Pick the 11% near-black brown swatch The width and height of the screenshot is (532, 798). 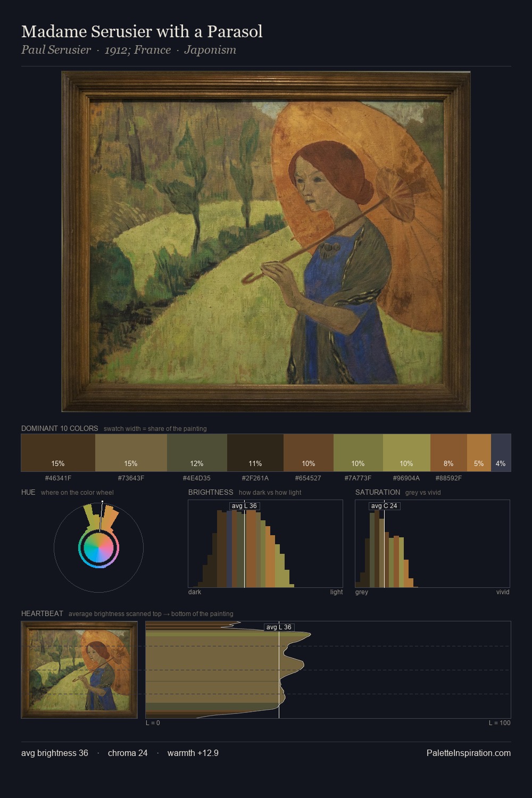click(x=255, y=453)
